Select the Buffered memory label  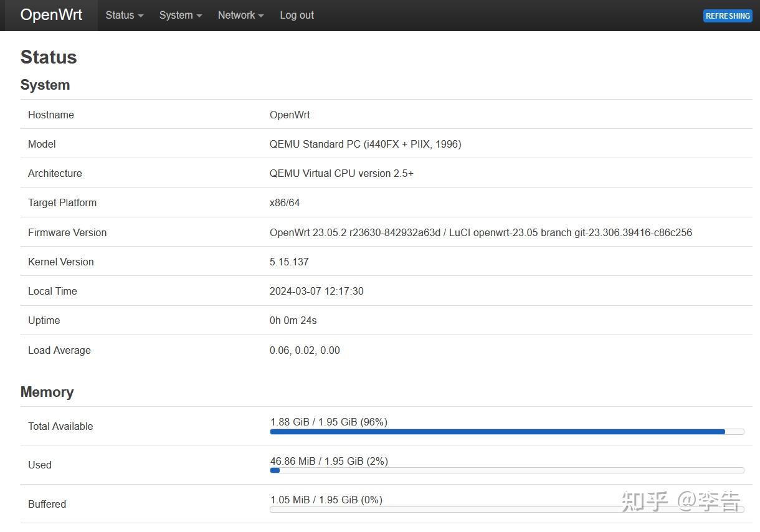pos(47,504)
